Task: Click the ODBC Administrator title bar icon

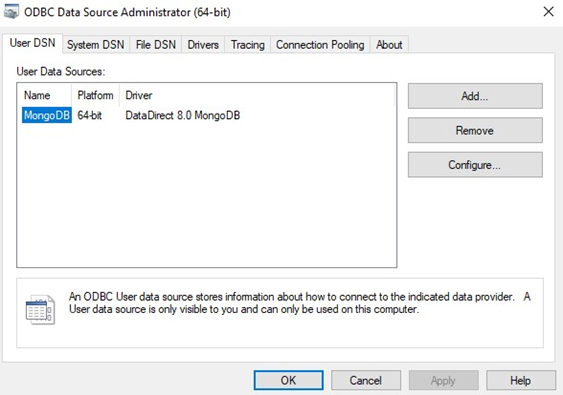Action: [x=10, y=12]
